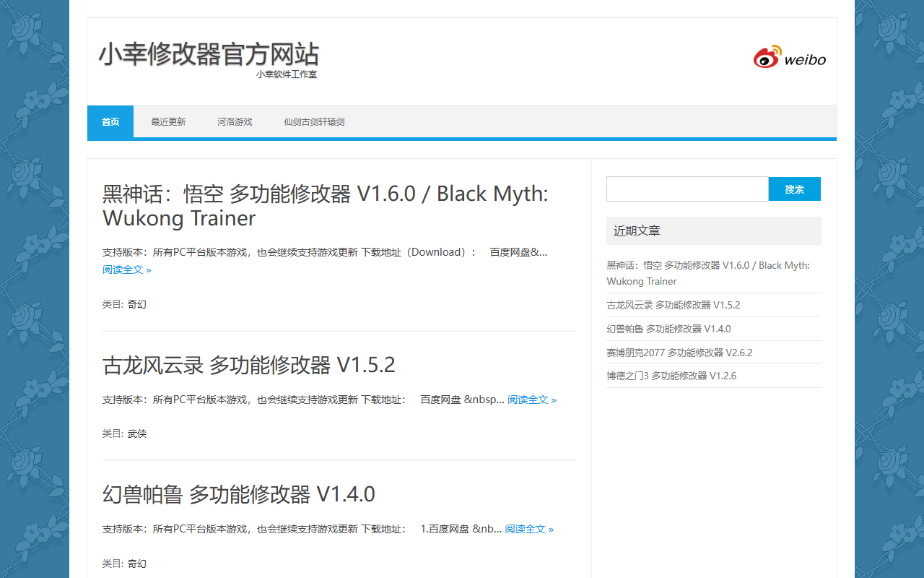The width and height of the screenshot is (924, 578).
Task: Click the Black Myth excerpt text 支持版本
Action: [x=325, y=252]
